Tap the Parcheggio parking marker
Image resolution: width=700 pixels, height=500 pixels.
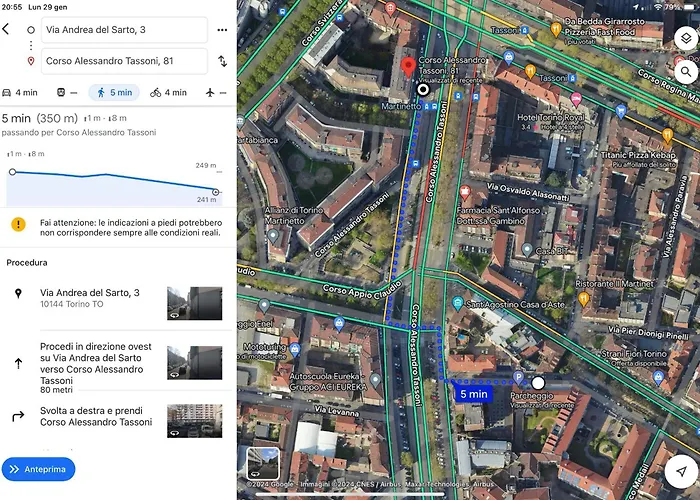click(x=518, y=378)
